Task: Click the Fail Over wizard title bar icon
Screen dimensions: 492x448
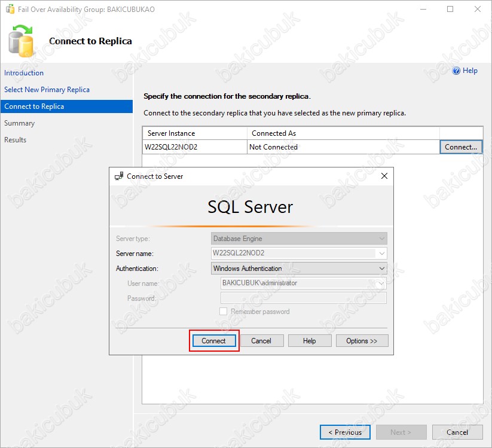Action: pyautogui.click(x=10, y=9)
